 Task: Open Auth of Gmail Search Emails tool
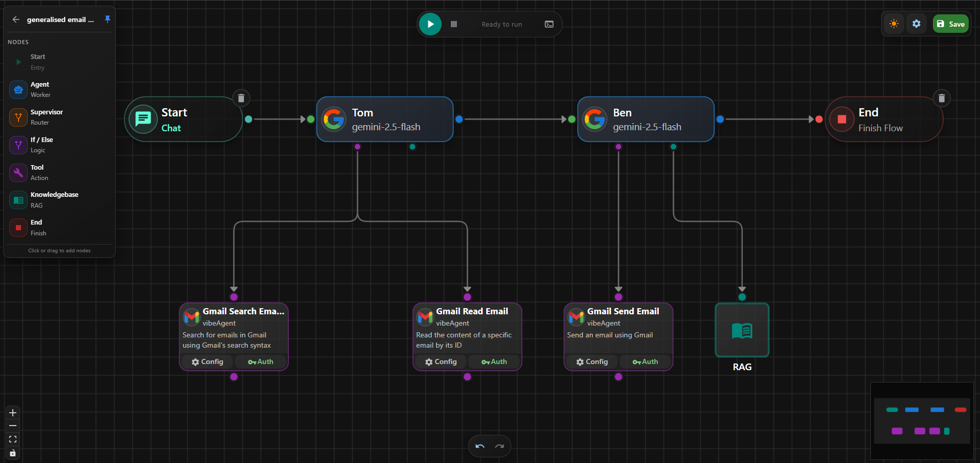pyautogui.click(x=260, y=361)
